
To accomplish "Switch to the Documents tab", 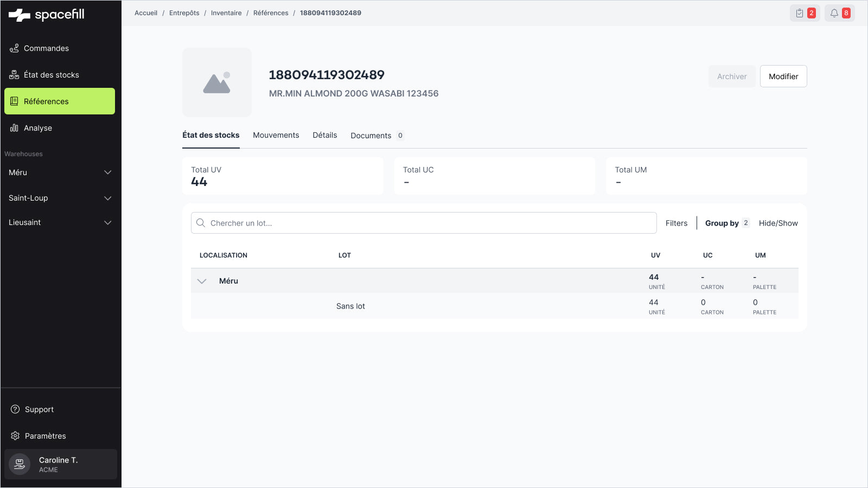I will tap(371, 136).
